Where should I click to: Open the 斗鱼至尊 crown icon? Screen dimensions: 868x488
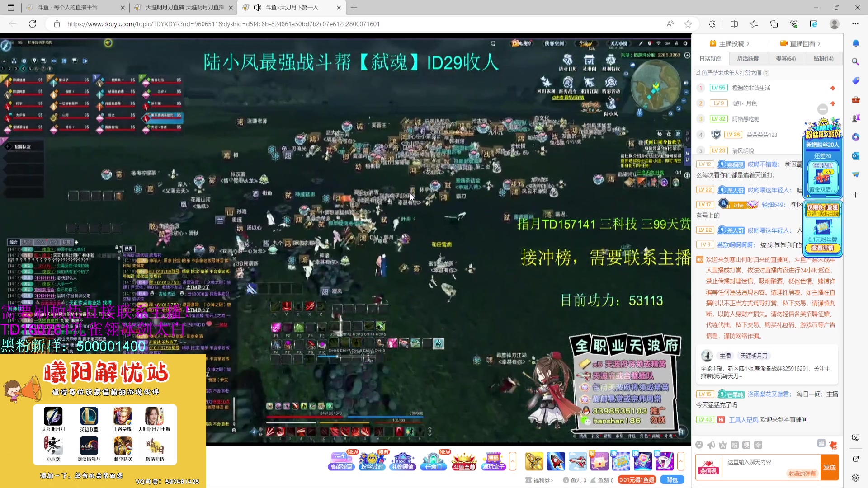click(x=464, y=460)
